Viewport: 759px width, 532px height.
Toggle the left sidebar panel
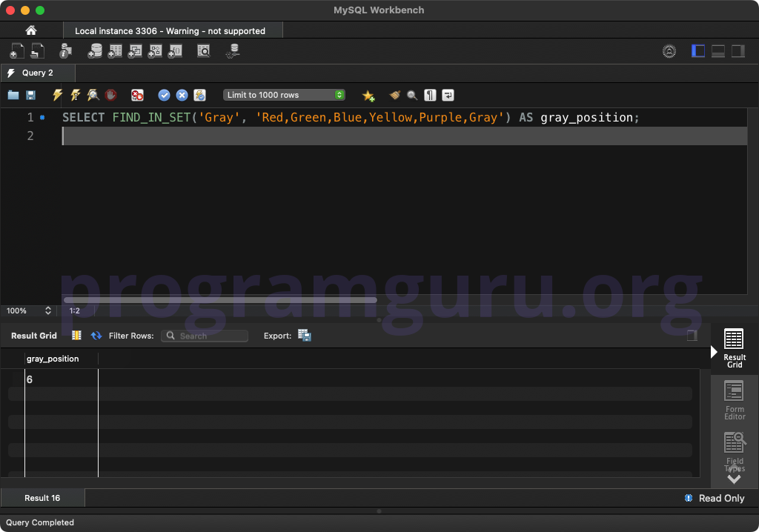698,51
